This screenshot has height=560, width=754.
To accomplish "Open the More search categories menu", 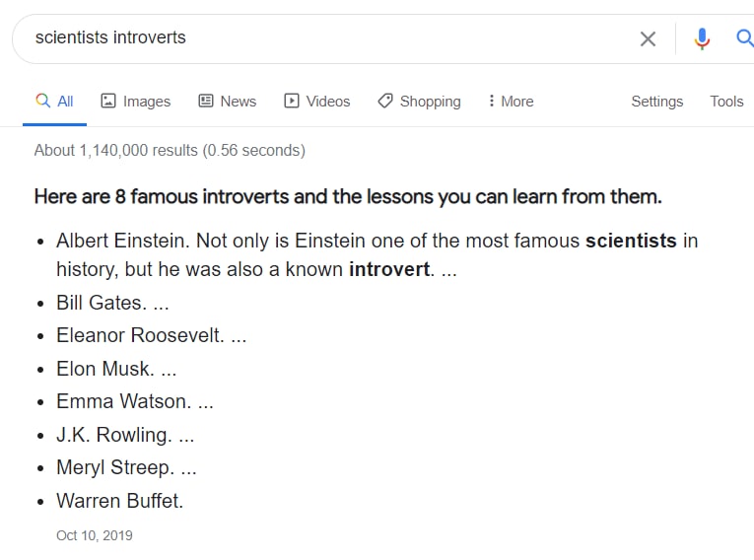I will (512, 102).
